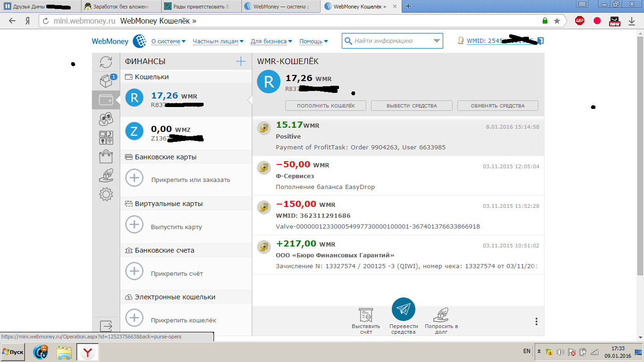Click Попросить в долг icon
This screenshot has width=644, height=362.
pyautogui.click(x=441, y=314)
